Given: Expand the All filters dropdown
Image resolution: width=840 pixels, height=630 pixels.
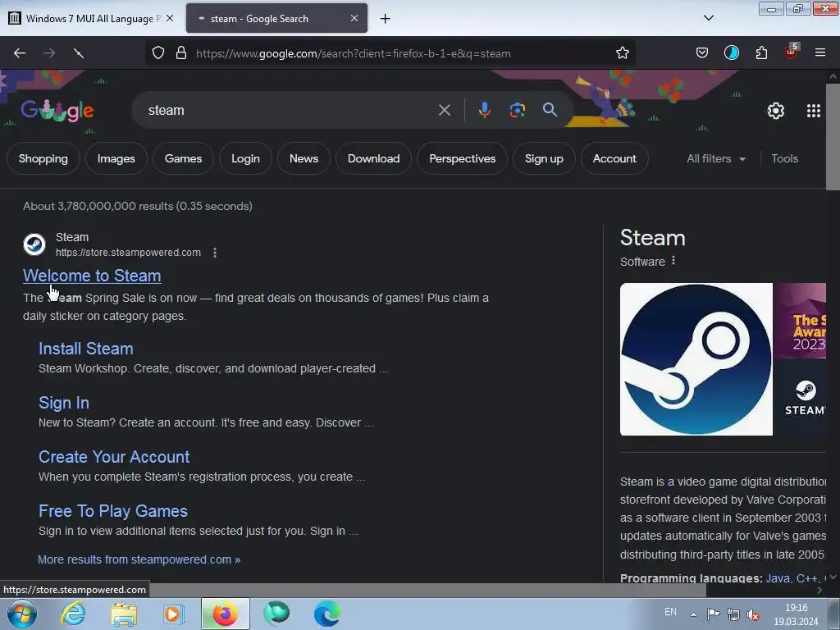Looking at the screenshot, I should tap(715, 158).
